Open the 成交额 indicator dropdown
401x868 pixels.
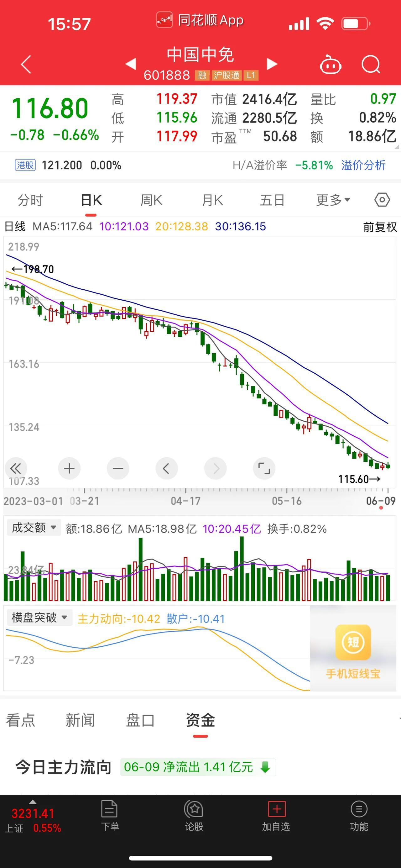[x=34, y=527]
